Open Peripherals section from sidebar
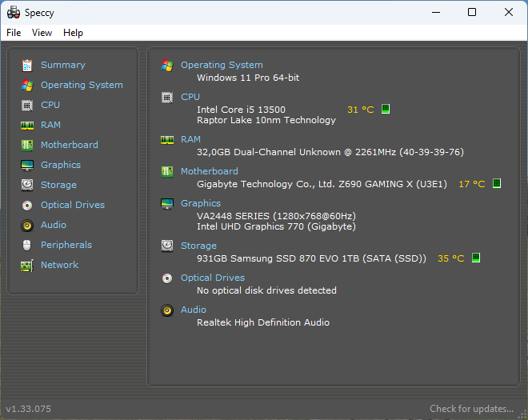 [66, 245]
